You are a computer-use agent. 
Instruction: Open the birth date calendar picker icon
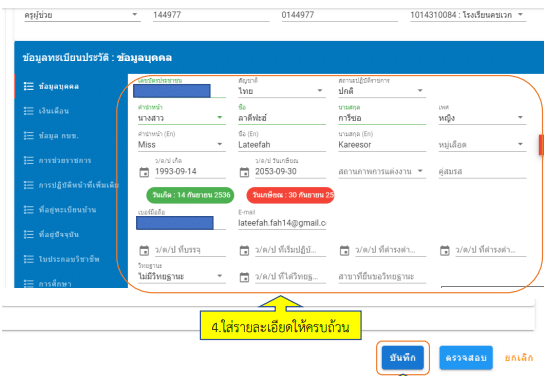(x=144, y=172)
